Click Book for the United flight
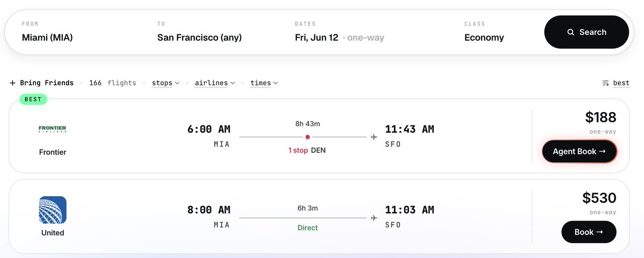The width and height of the screenshot is (644, 258). click(589, 232)
